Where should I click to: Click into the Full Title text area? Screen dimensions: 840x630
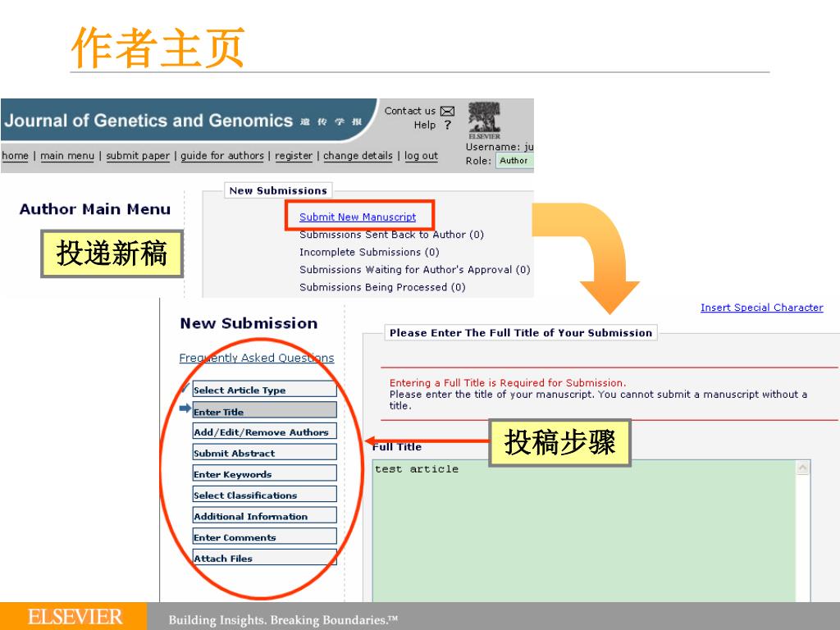[x=584, y=531]
